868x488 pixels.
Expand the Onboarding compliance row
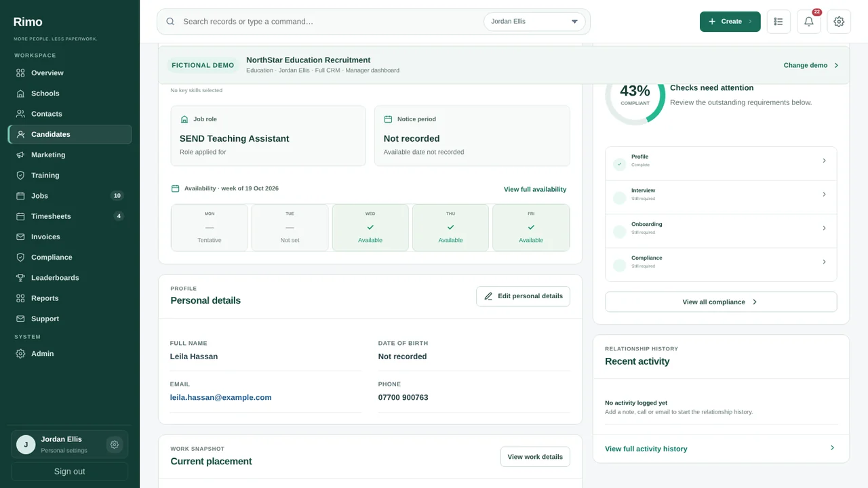coord(721,231)
